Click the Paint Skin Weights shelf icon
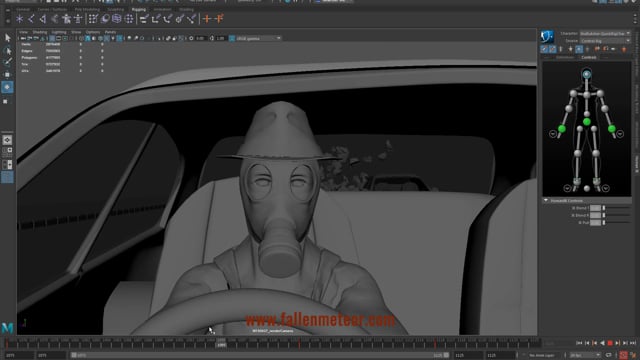Screen dimensions: 640x360 tap(93, 19)
